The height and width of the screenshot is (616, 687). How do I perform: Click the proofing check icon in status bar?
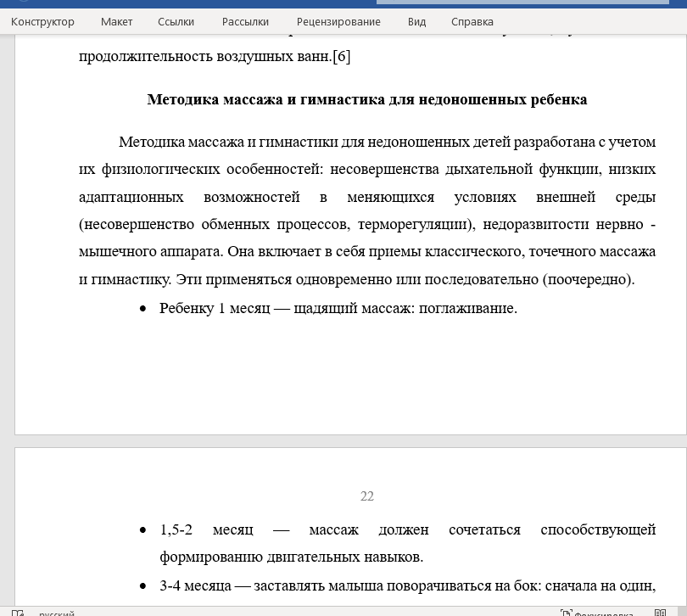(18, 612)
